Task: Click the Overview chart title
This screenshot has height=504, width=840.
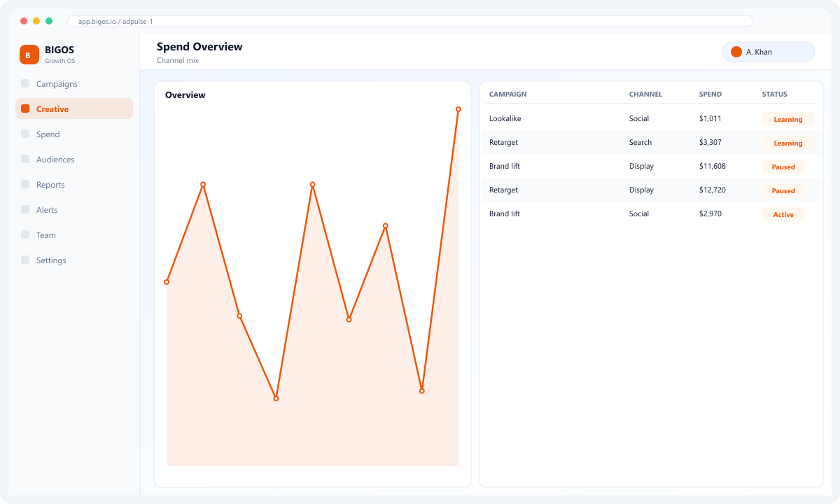Action: 185,95
